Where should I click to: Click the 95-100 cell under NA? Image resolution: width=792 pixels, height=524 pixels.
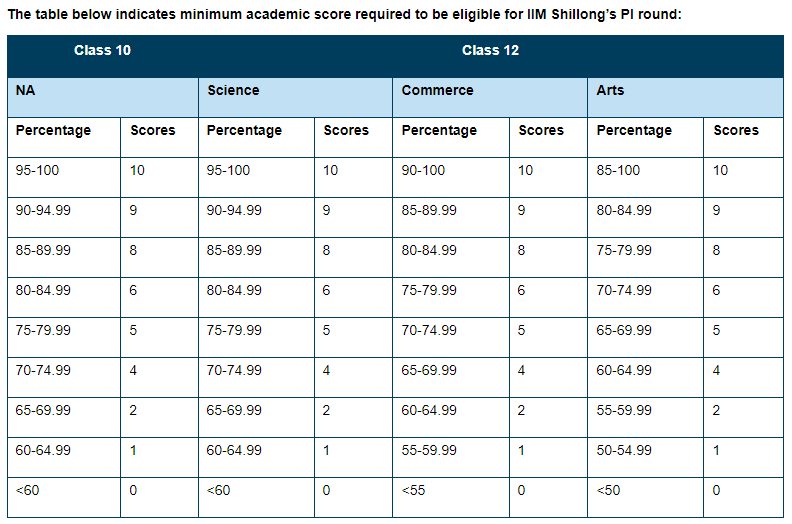(38, 170)
